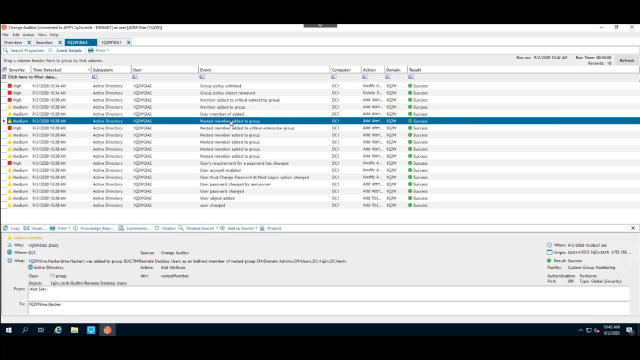The width and height of the screenshot is (640, 360).
Task: Select the 'Group policy unlinked' event row
Action: pos(320,86)
